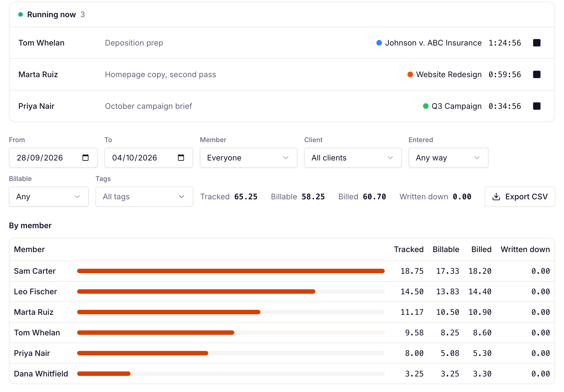Export the report as CSV
The width and height of the screenshot is (564, 392).
click(x=520, y=197)
